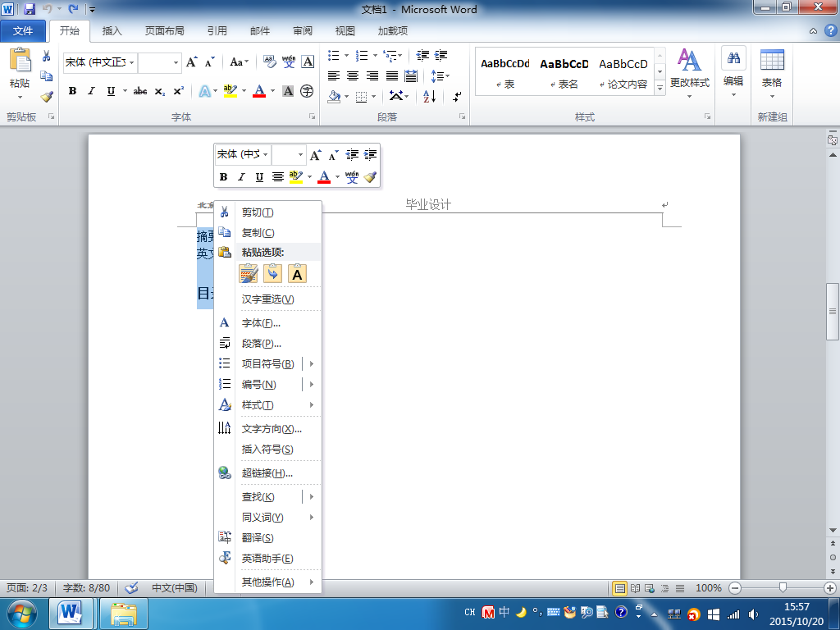The height and width of the screenshot is (630, 840).
Task: Click the 表格 Table button in the ribbon
Action: point(772,72)
